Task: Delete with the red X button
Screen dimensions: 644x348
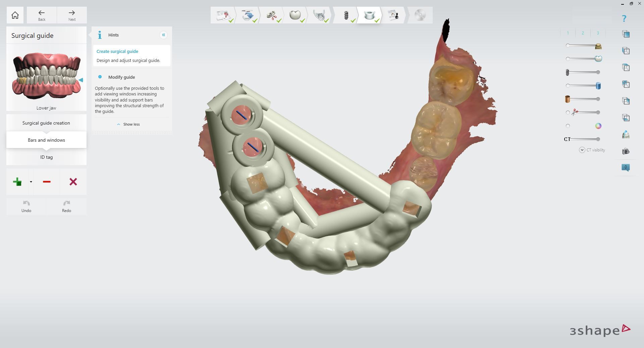Action: (73, 182)
